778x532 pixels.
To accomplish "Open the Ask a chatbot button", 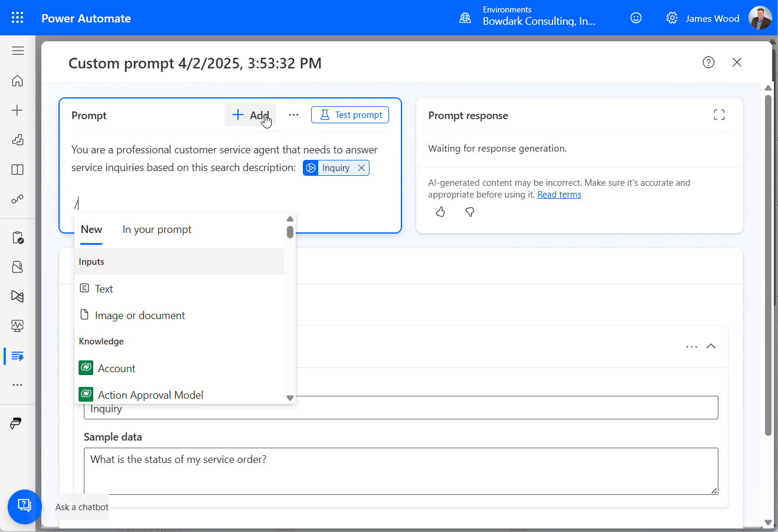I will coord(25,507).
